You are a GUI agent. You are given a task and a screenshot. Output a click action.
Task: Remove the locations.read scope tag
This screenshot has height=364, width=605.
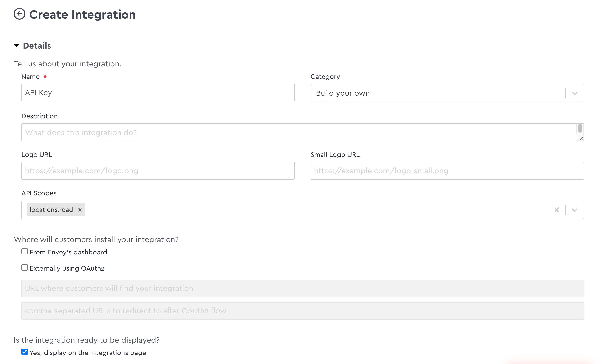click(x=80, y=210)
